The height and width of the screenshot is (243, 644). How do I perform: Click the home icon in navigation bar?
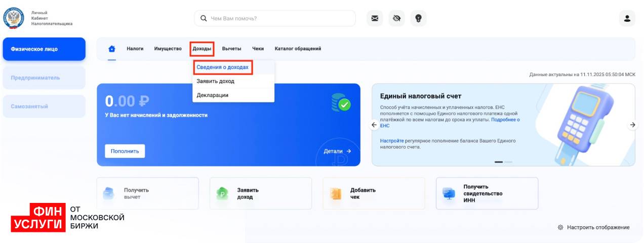112,49
